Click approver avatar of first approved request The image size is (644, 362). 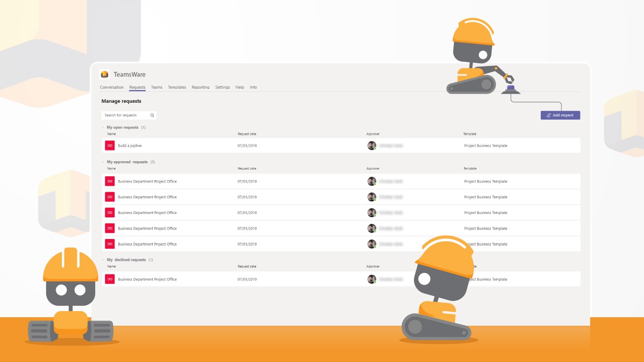(372, 181)
